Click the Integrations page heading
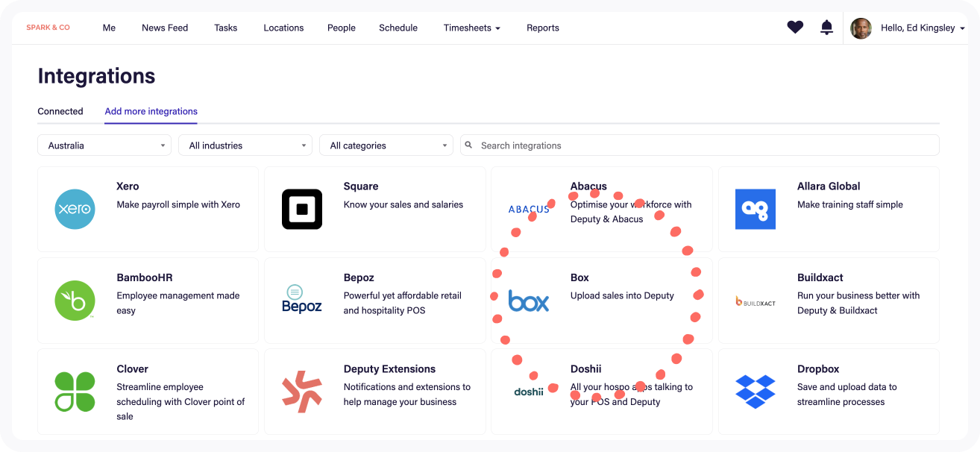980x452 pixels. coord(96,76)
